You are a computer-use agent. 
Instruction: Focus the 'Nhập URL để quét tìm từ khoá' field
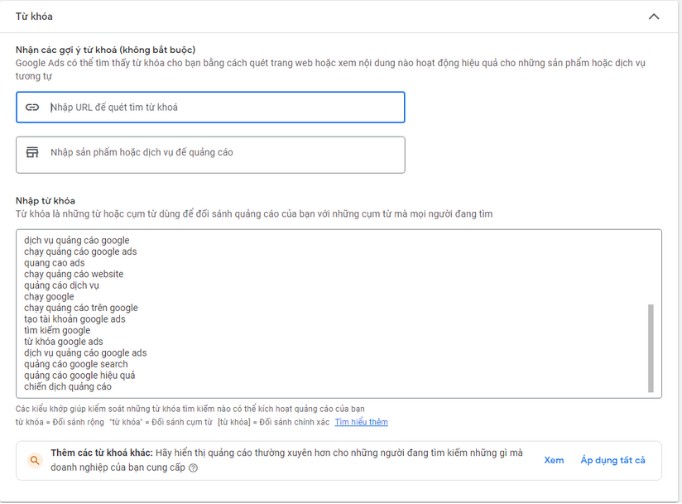(x=220, y=107)
